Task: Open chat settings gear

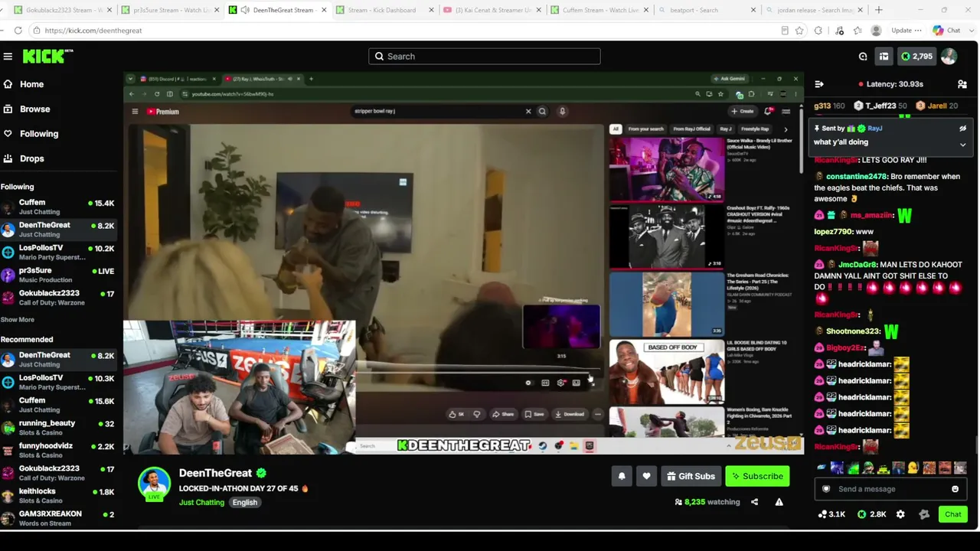Action: coord(900,514)
